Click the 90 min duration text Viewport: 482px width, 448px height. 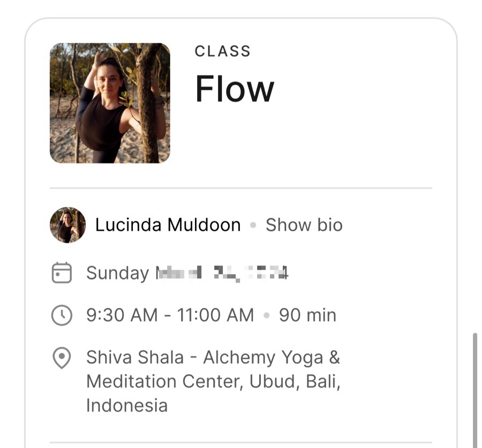pyautogui.click(x=307, y=315)
